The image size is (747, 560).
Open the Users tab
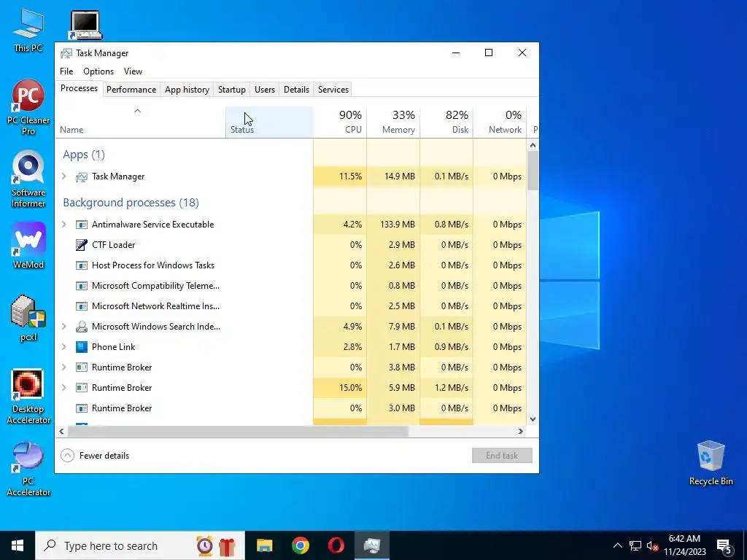tap(264, 90)
